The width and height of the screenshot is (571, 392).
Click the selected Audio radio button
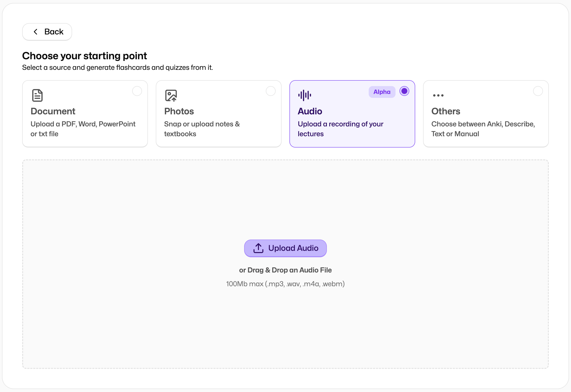coord(404,91)
